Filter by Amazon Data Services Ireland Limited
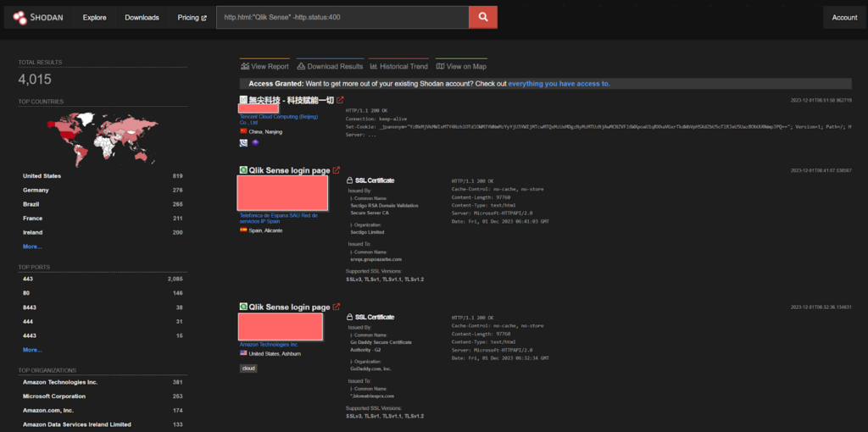Image resolution: width=868 pixels, height=432 pixels. 103,425
